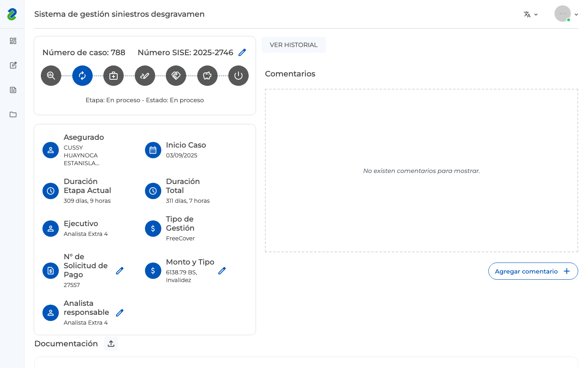Click the 6138.79 BS, Invalidez value
Viewport: 588px width, 368px height.
tap(182, 276)
